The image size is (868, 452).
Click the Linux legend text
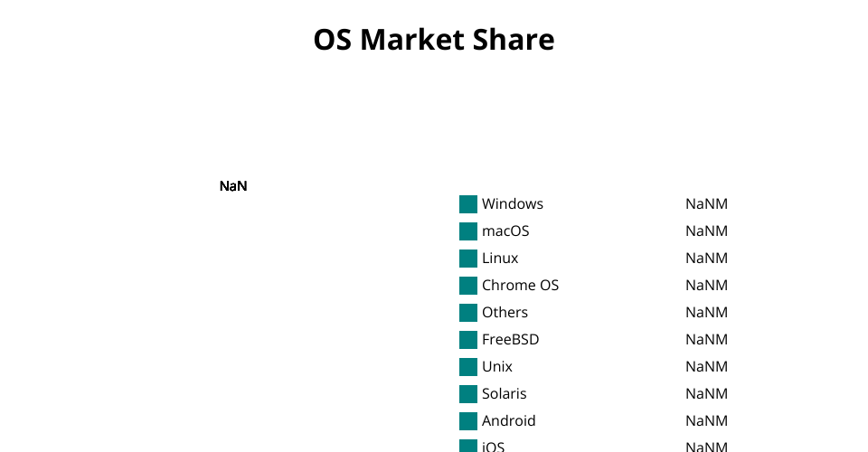click(500, 259)
